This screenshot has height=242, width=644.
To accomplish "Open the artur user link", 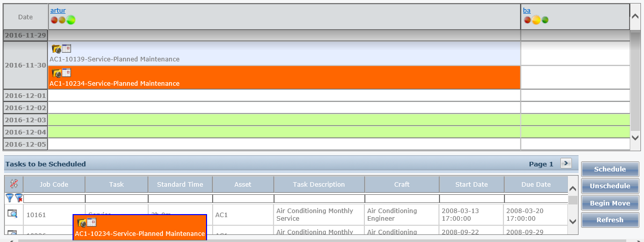I will pos(58,10).
